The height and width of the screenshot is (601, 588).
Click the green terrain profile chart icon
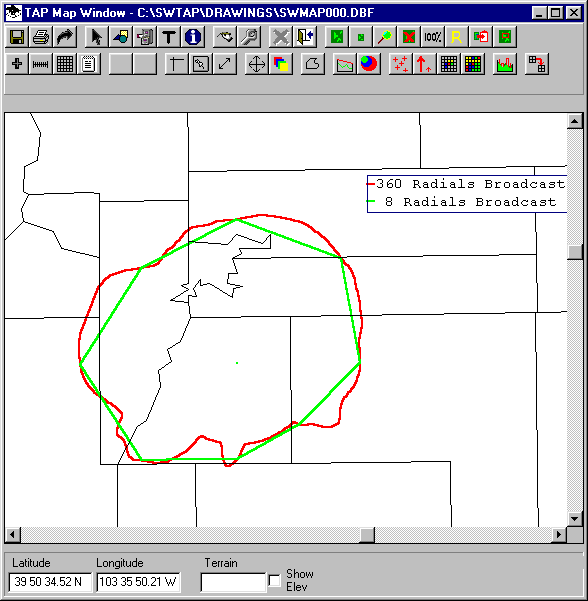click(x=504, y=64)
